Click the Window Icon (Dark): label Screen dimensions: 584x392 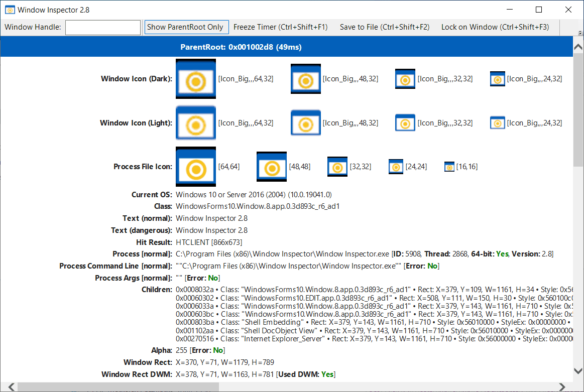136,79
